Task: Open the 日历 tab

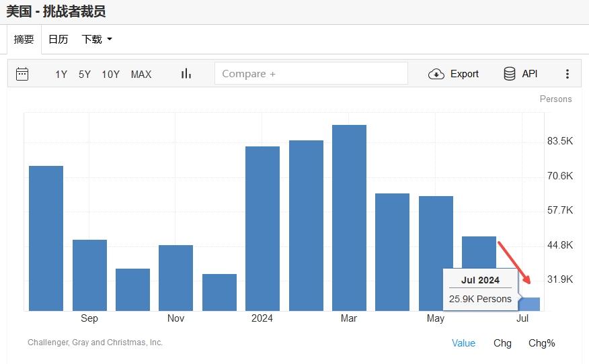Action: (58, 40)
